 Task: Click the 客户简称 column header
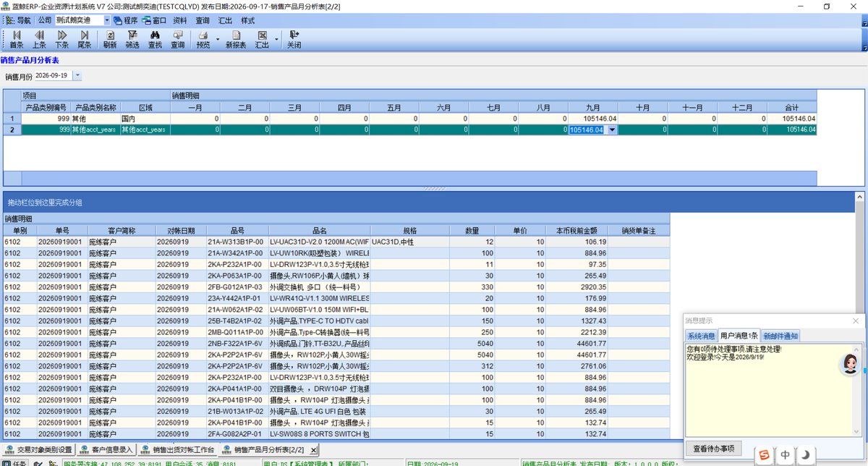(x=121, y=230)
